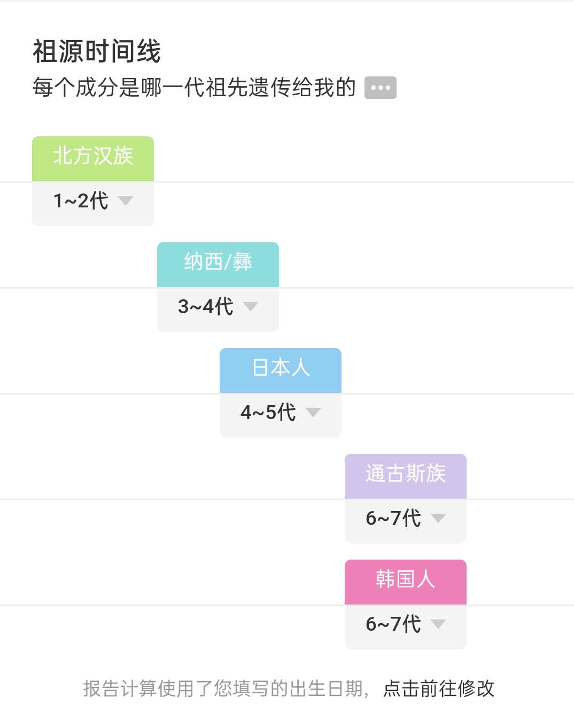Select the teal 纳西/彝 label

218,265
